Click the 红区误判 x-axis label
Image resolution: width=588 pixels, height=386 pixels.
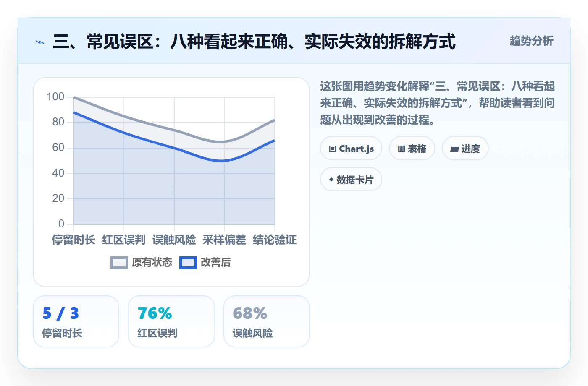[124, 240]
